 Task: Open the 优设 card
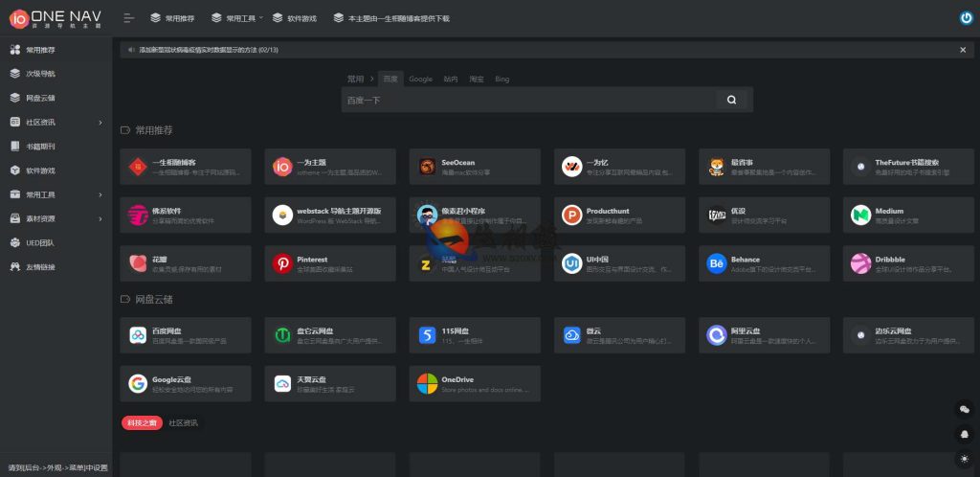(x=765, y=216)
